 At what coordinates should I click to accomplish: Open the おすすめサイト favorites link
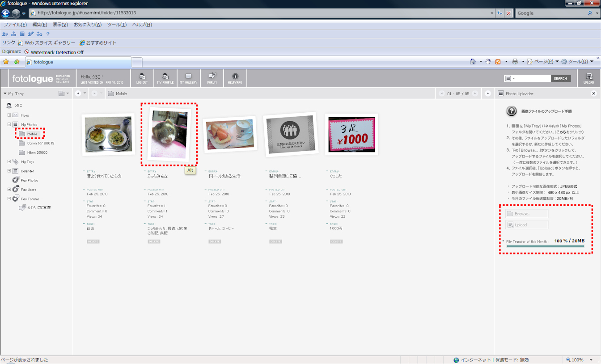(98, 43)
